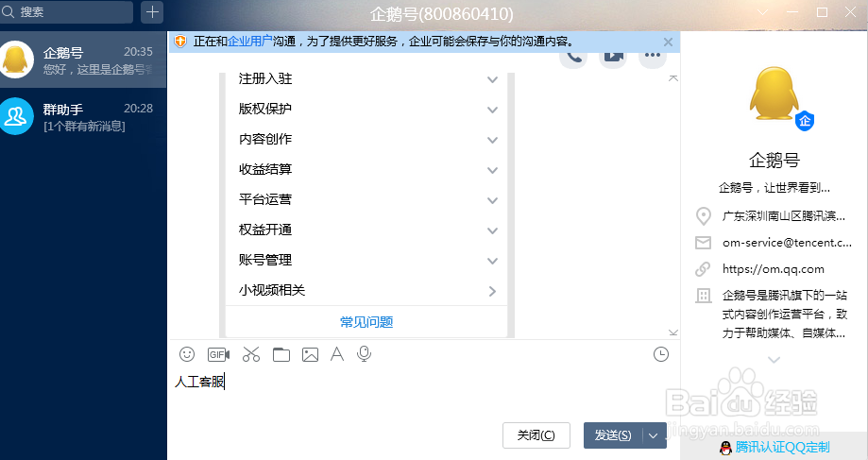Open the 群助手 conversation in list
868x460 pixels.
coord(83,116)
